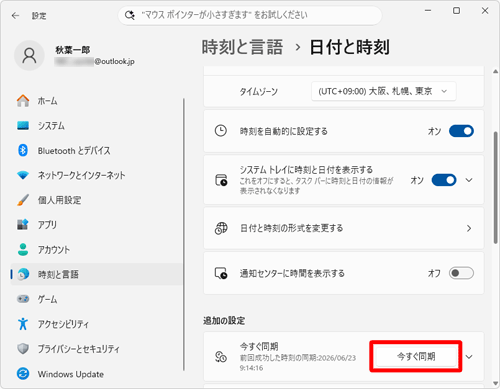The width and height of the screenshot is (500, 389).
Task: Open the タイムゾーン dropdown
Action: point(384,91)
